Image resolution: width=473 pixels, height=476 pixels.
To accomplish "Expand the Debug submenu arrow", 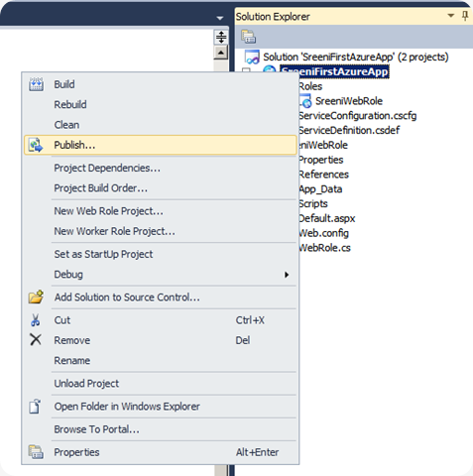I will (x=287, y=275).
